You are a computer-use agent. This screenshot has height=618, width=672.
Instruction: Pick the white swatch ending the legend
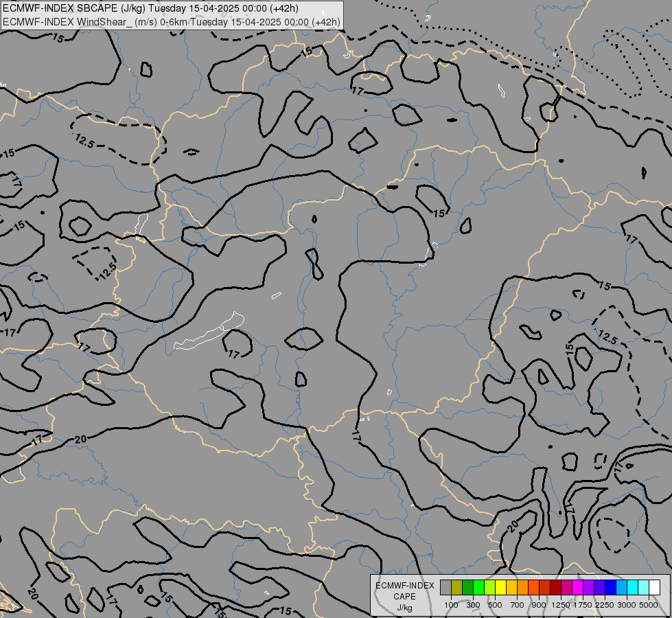pos(654,588)
